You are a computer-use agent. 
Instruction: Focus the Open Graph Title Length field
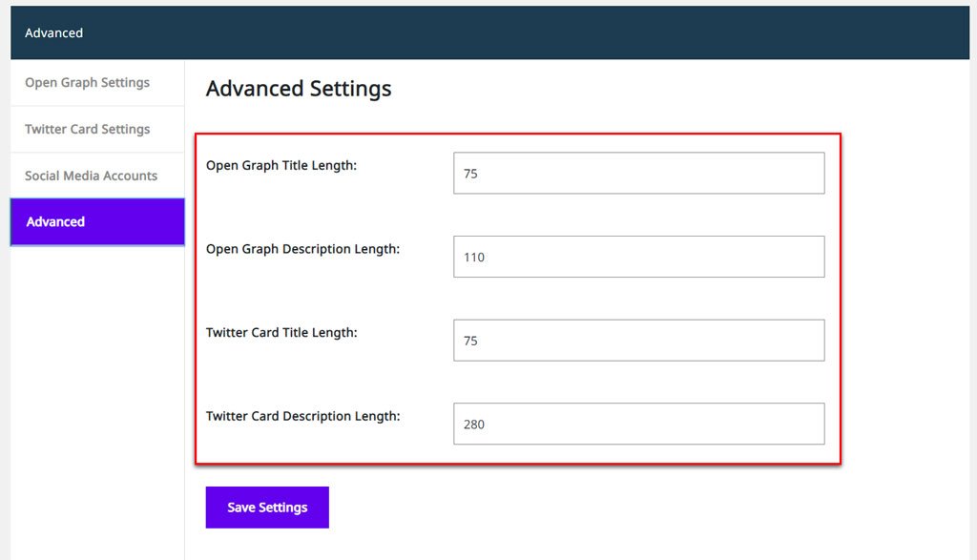tap(638, 174)
